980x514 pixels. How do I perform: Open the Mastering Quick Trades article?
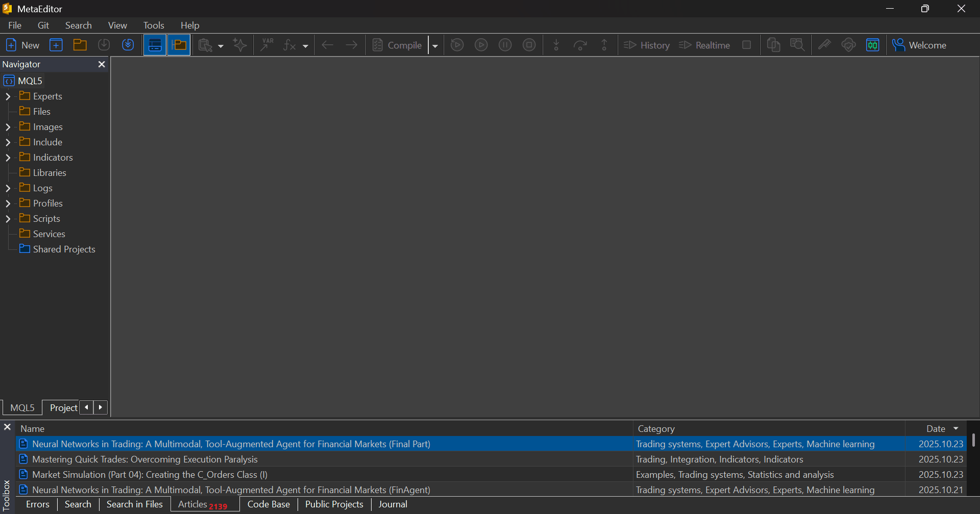(144, 459)
